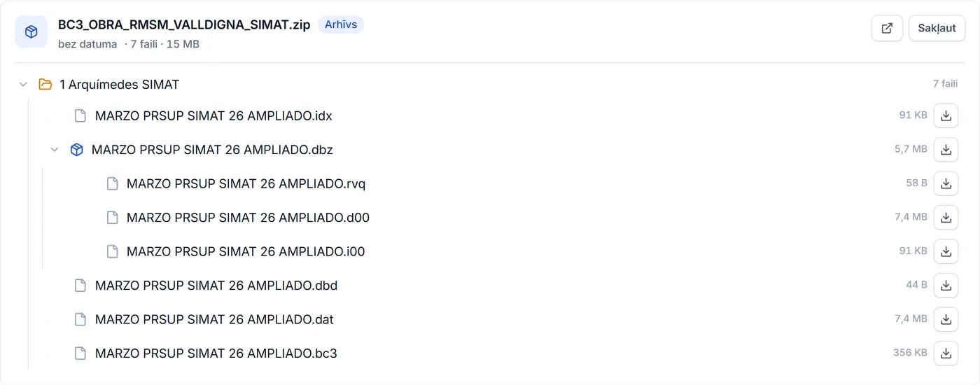Screen dimensions: 980x385
Task: Click the Arhīvs badge
Action: [341, 24]
